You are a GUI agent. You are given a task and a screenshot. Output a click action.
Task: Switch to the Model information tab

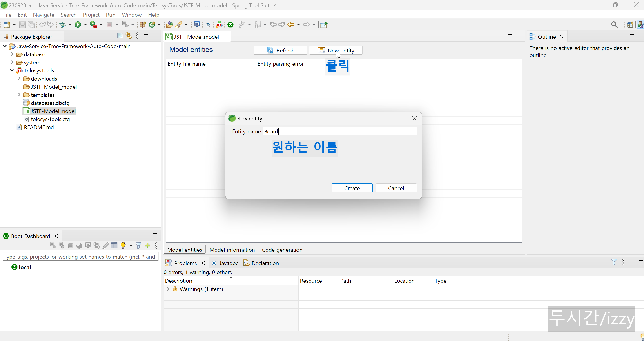pos(232,250)
